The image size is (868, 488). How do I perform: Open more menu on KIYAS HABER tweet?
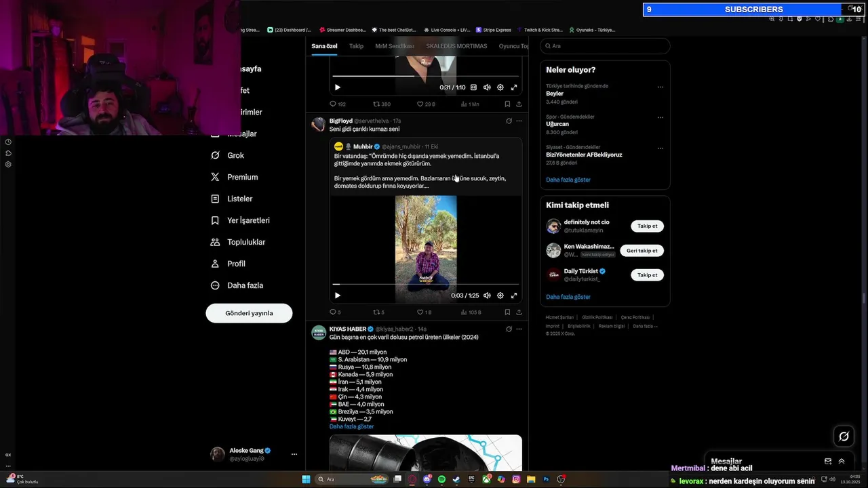pyautogui.click(x=519, y=329)
